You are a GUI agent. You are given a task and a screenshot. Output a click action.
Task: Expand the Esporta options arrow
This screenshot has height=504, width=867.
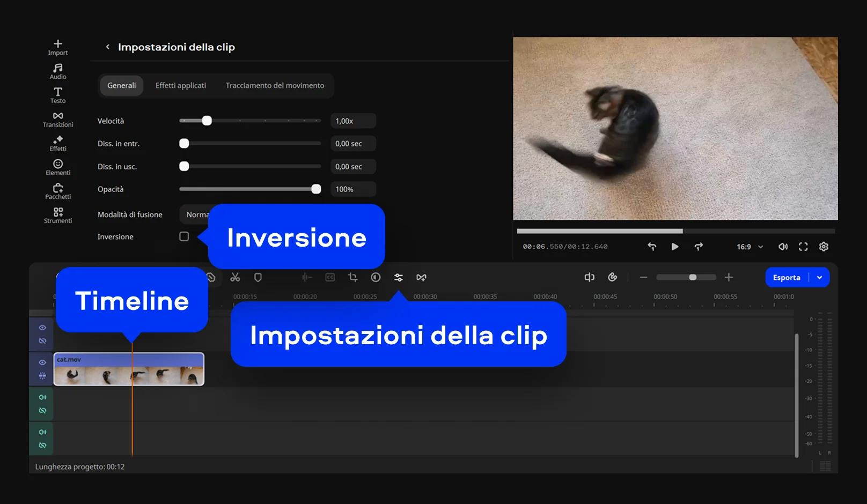click(819, 277)
